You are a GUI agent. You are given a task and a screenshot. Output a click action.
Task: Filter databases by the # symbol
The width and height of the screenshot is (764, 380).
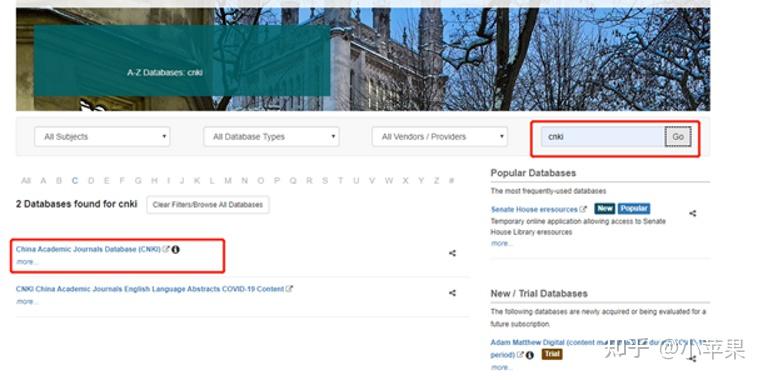coord(452,181)
